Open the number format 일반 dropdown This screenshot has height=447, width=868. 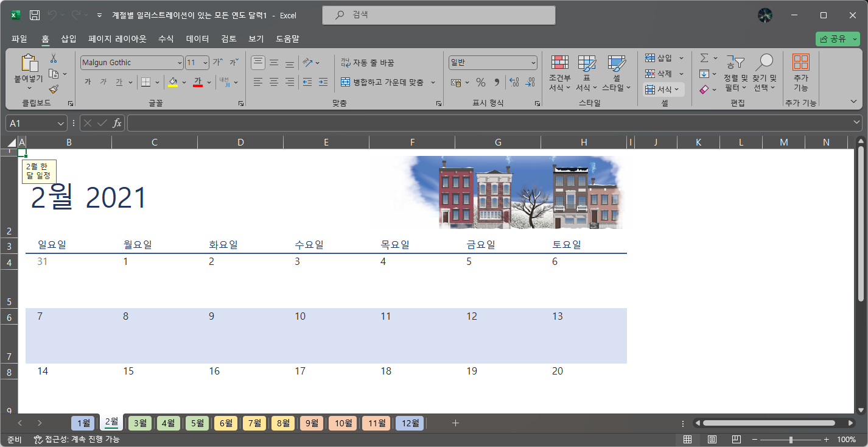coord(533,63)
